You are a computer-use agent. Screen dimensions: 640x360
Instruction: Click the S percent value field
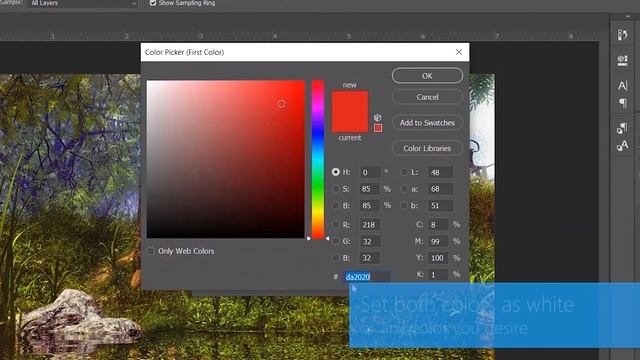370,189
